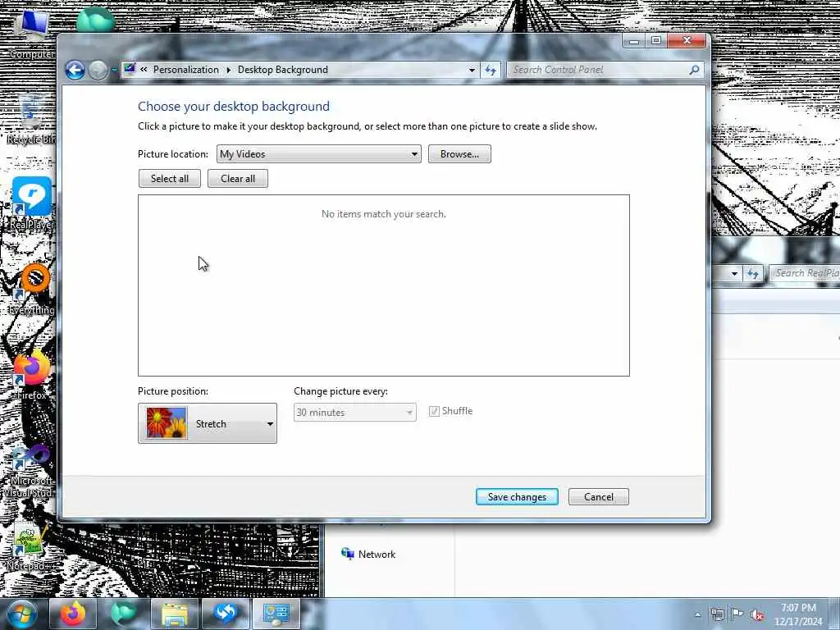
Task: Select the Microsoft Visual Studio desktop shortcut
Action: (30, 472)
